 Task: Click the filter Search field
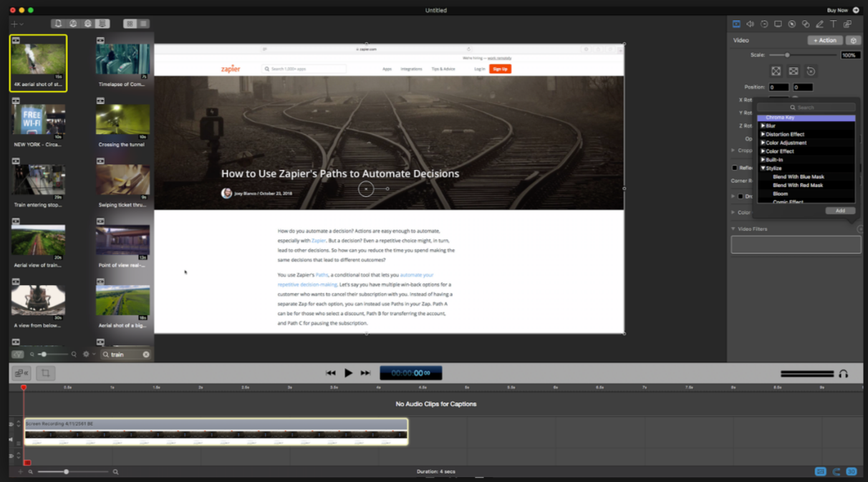[x=806, y=107]
